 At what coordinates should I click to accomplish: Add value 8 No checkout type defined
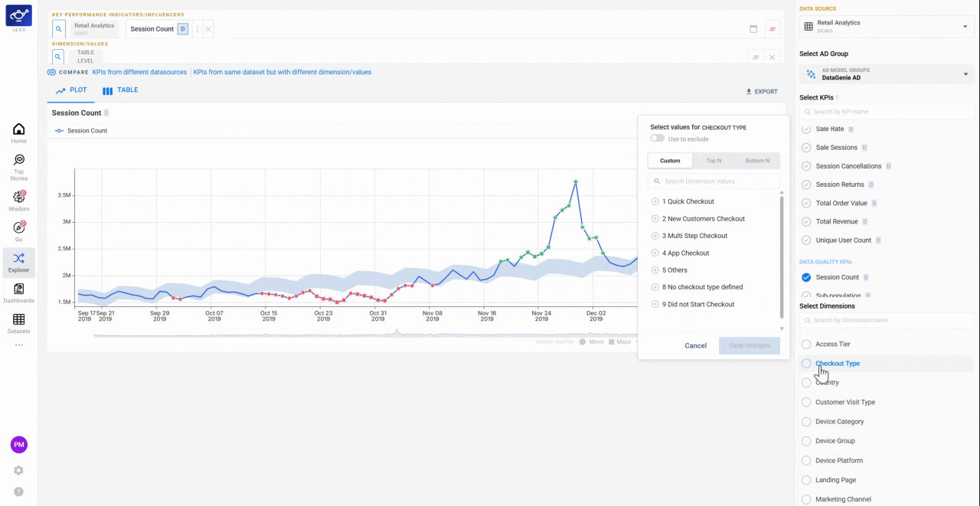click(x=655, y=287)
